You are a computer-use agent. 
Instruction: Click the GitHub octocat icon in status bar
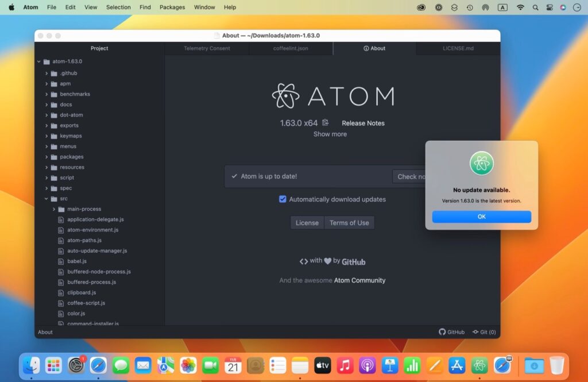tap(441, 331)
